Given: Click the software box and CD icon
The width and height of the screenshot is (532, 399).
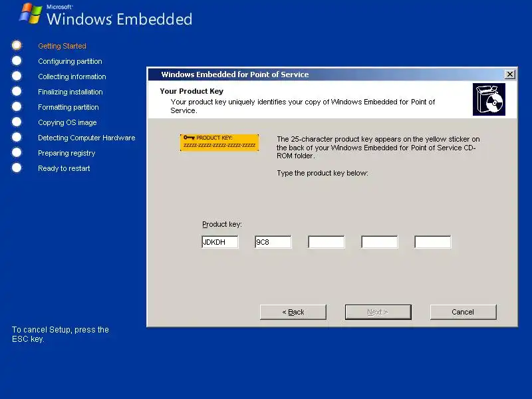Looking at the screenshot, I should tap(489, 99).
